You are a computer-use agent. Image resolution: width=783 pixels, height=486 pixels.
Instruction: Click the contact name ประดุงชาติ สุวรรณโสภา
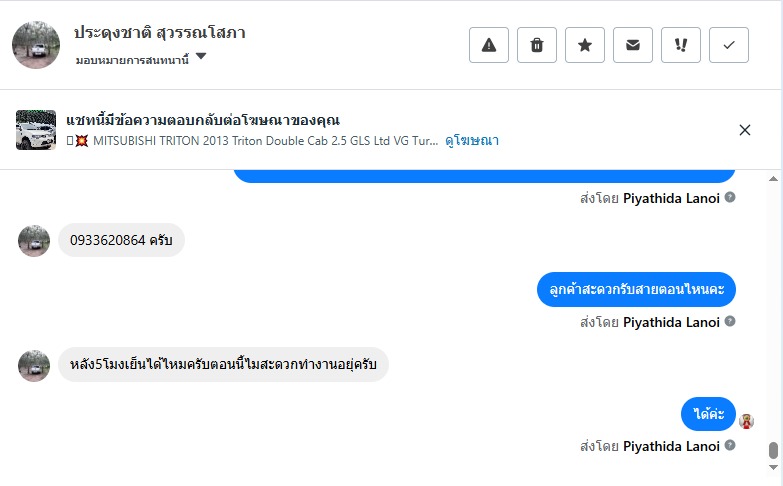tap(160, 33)
